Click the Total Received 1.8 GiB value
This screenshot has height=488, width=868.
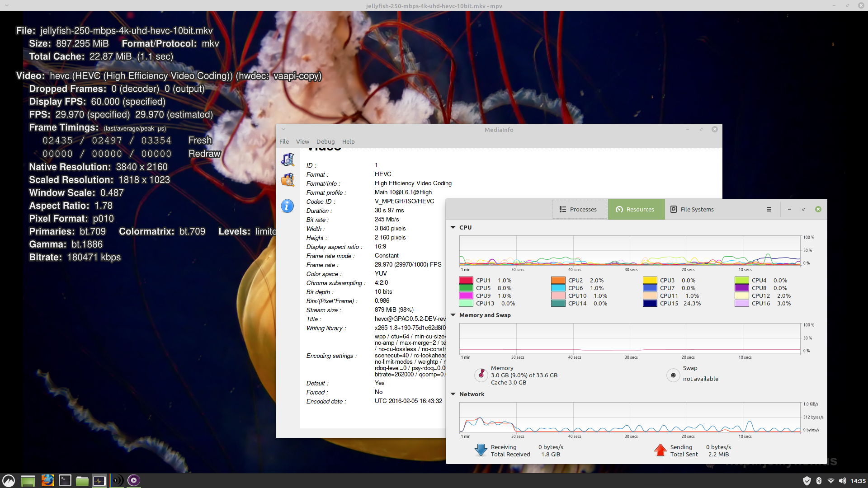551,455
